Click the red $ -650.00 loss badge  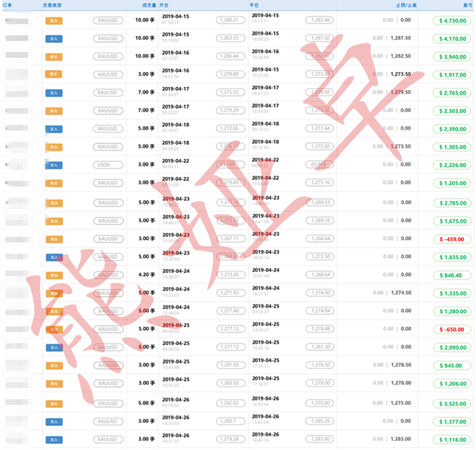click(452, 329)
